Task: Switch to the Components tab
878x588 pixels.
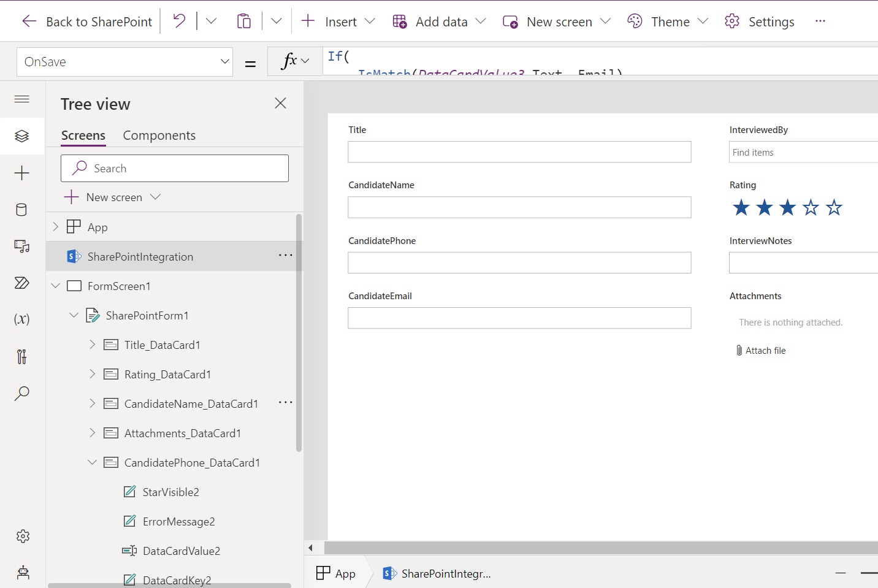Action: pyautogui.click(x=159, y=136)
